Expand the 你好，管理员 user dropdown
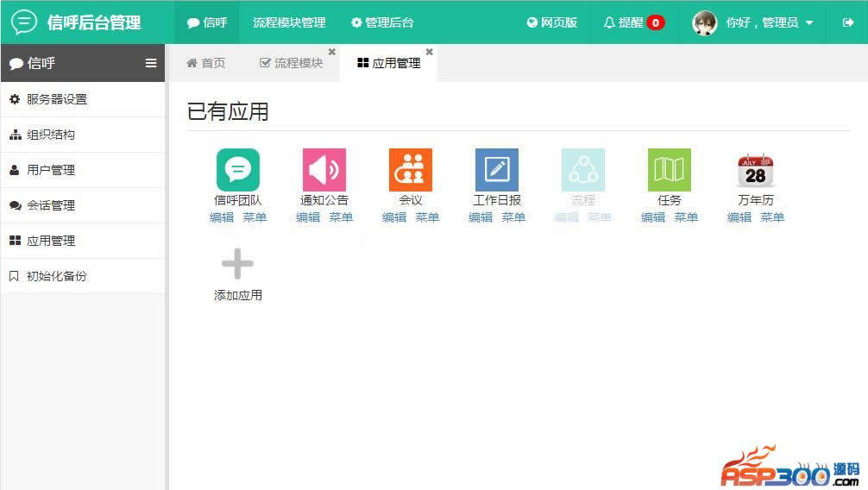868x490 pixels. pyautogui.click(x=769, y=22)
